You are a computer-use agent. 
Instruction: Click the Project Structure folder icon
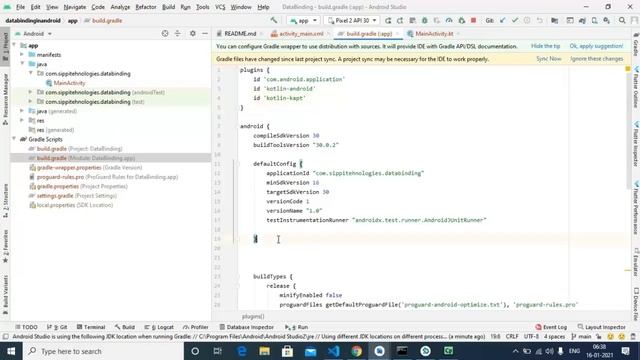554,20
